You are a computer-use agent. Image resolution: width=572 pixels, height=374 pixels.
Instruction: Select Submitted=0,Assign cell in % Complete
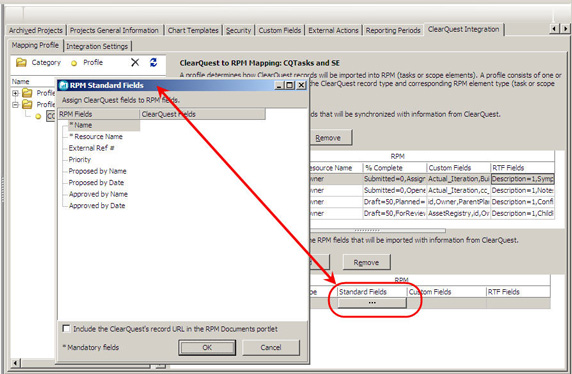pyautogui.click(x=394, y=179)
